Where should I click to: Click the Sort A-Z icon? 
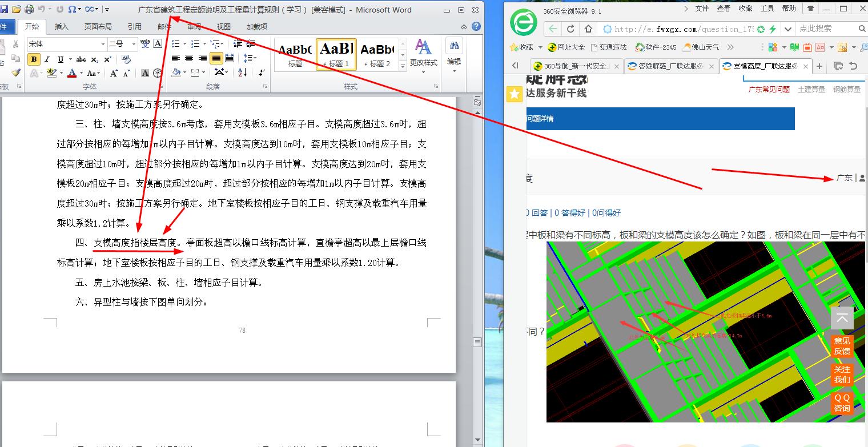coord(242,73)
